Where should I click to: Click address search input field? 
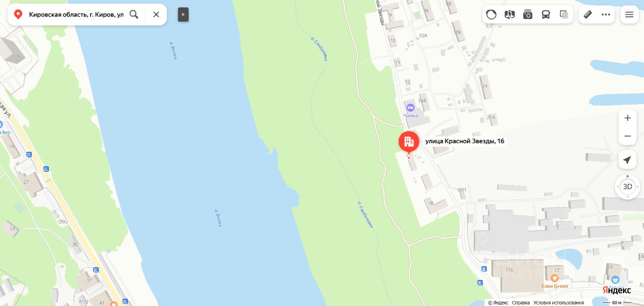tap(75, 15)
